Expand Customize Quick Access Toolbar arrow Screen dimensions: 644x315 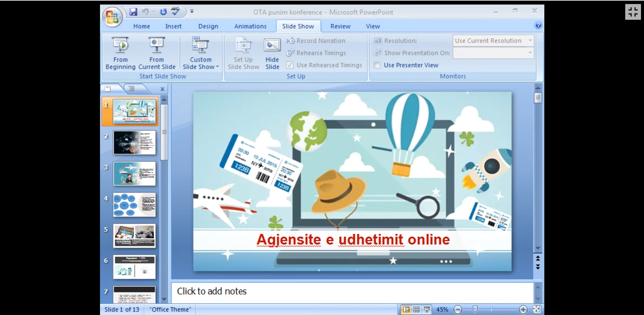click(x=192, y=11)
